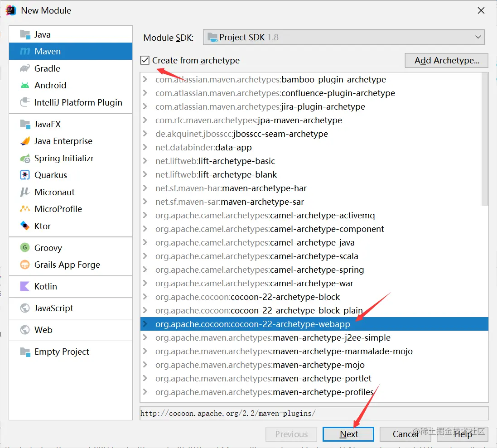Click the Web globe icon
The image size is (497, 448).
click(25, 330)
